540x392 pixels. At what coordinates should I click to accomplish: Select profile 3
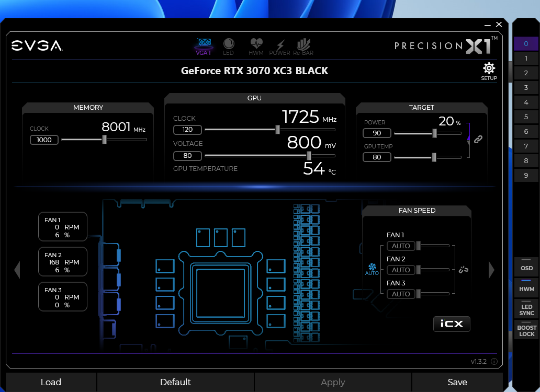(526, 87)
